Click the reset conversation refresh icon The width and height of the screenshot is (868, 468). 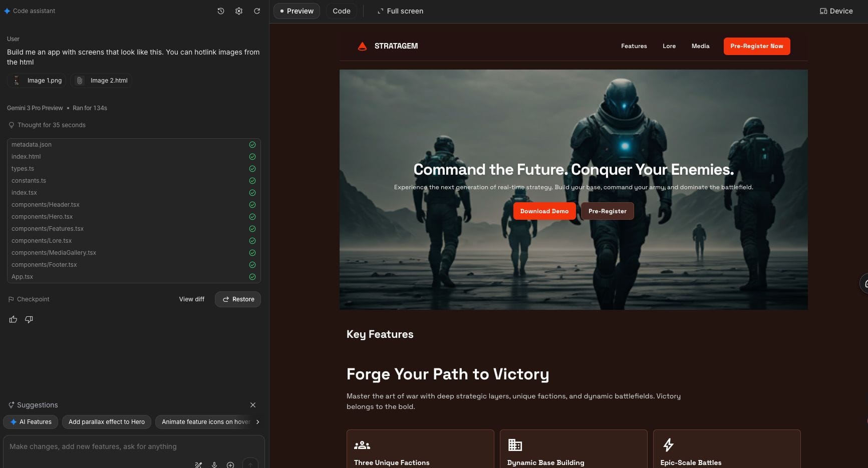tap(257, 11)
